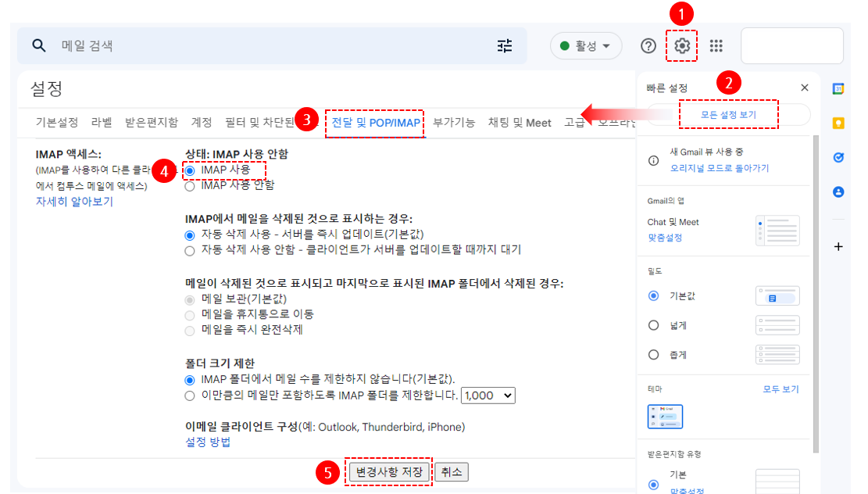Viewport: 868px width, 494px height.
Task: Select the IMAP 사용 안함 option
Action: [190, 186]
